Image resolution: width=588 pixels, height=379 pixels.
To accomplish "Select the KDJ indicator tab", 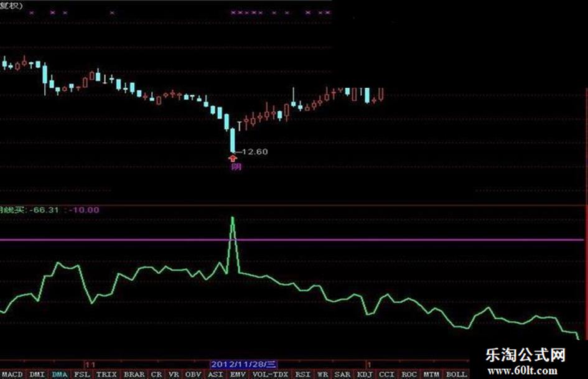I will (x=365, y=374).
